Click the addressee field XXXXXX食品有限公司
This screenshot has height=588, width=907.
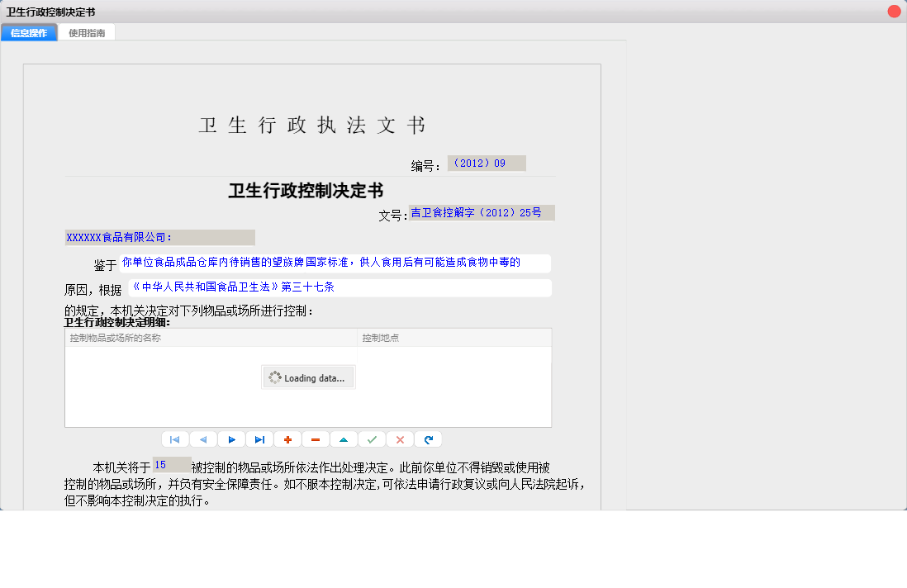[x=159, y=237]
